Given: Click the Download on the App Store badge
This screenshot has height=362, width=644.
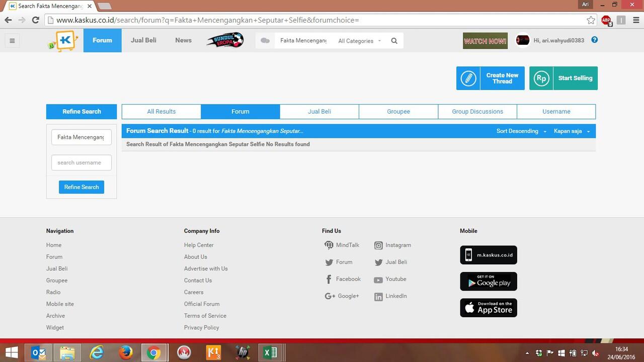Looking at the screenshot, I should (x=489, y=308).
